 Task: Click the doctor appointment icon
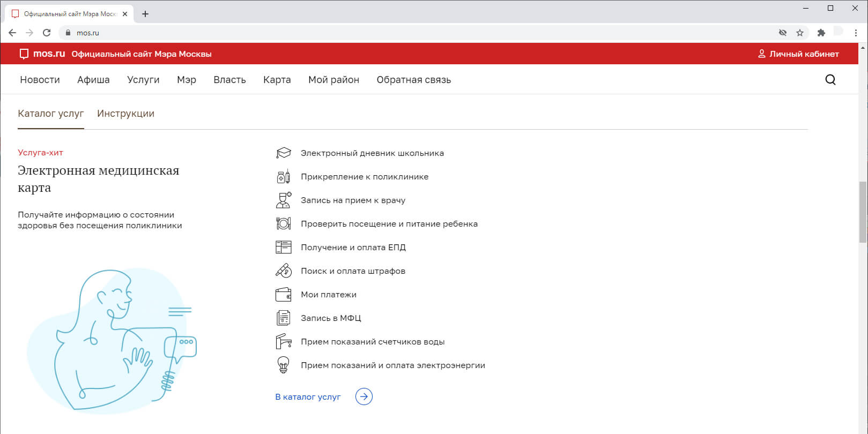tap(283, 200)
